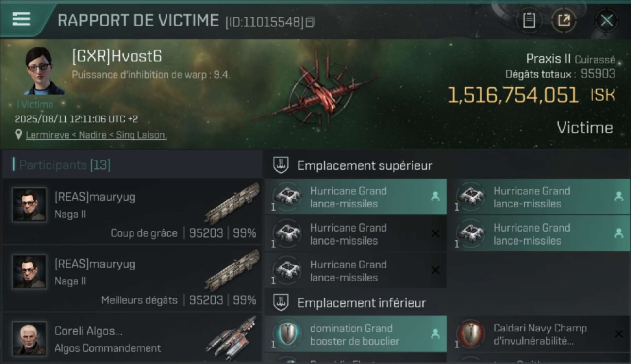Select first mauryug Coup de grâce entry

(x=132, y=212)
